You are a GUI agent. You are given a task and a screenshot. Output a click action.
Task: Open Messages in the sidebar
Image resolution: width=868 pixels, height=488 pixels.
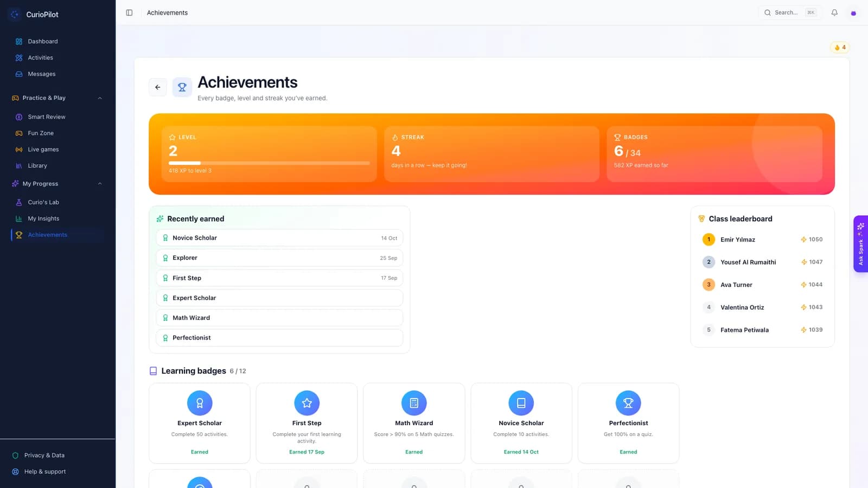(x=58, y=74)
